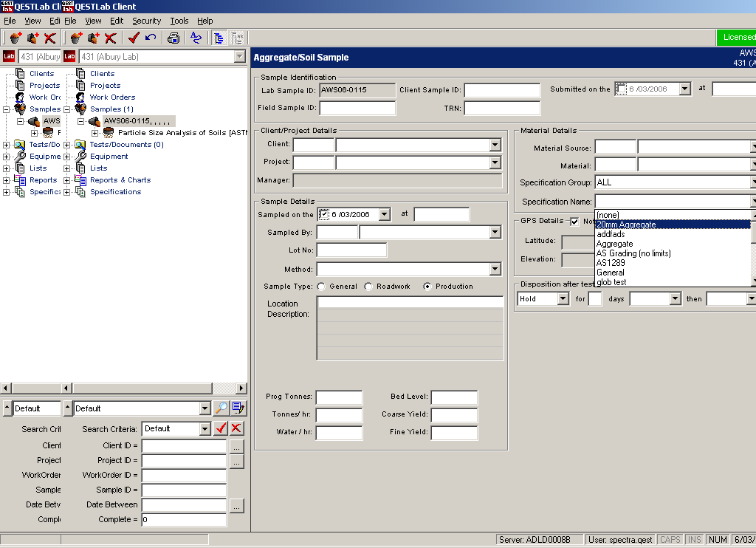Select the General sample type radio button
The image size is (756, 548).
(x=322, y=287)
